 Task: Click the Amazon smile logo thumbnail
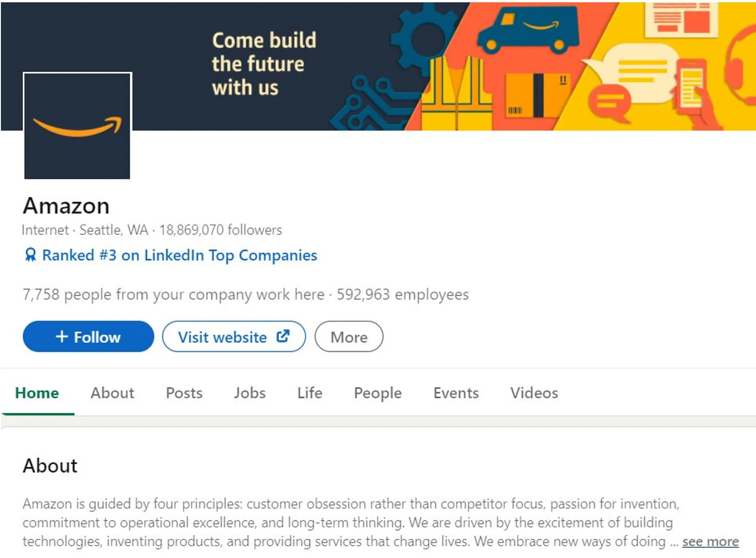tap(77, 126)
